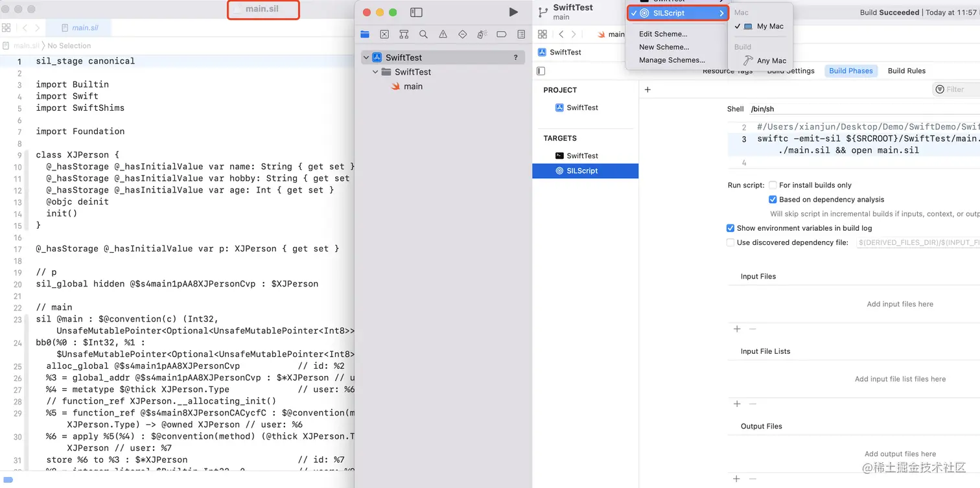Toggle the navigator sidebar in the Xcode toolbar

416,12
